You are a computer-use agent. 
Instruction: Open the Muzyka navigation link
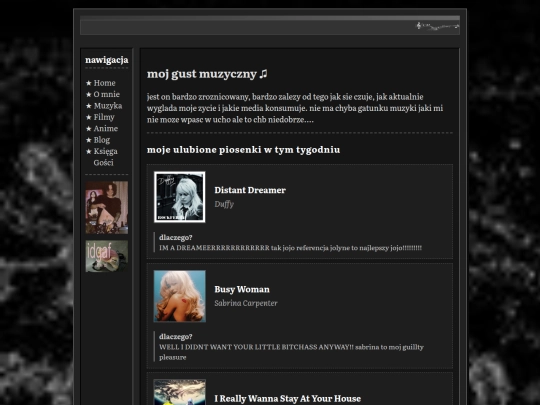tap(108, 106)
